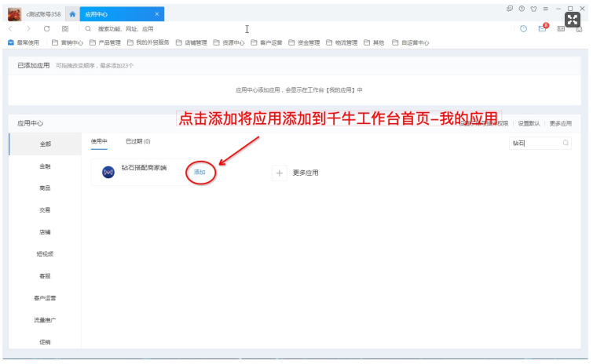Click the 钻石搭配商家端 app icon
Image resolution: width=593 pixels, height=364 pixels.
click(108, 172)
